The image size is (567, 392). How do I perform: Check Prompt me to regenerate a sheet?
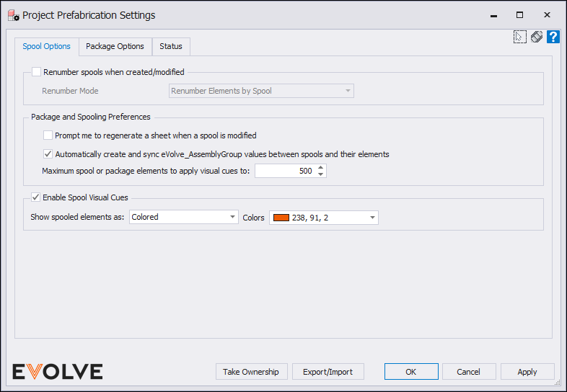(48, 135)
